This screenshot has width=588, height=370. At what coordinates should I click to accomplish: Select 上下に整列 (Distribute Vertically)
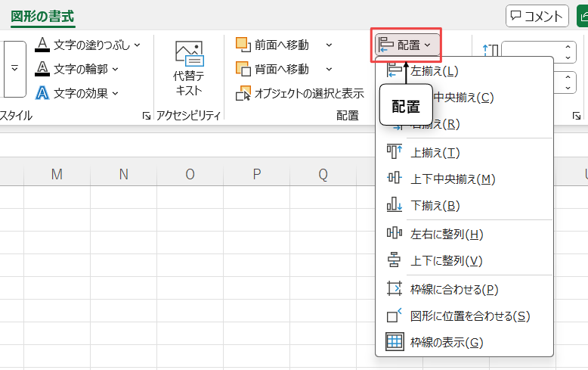click(x=446, y=260)
